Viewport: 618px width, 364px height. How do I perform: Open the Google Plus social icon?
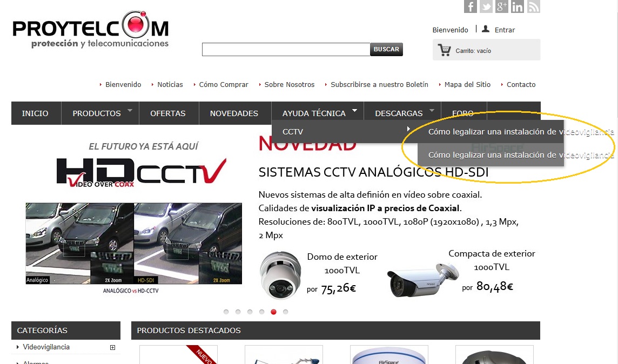click(x=502, y=6)
